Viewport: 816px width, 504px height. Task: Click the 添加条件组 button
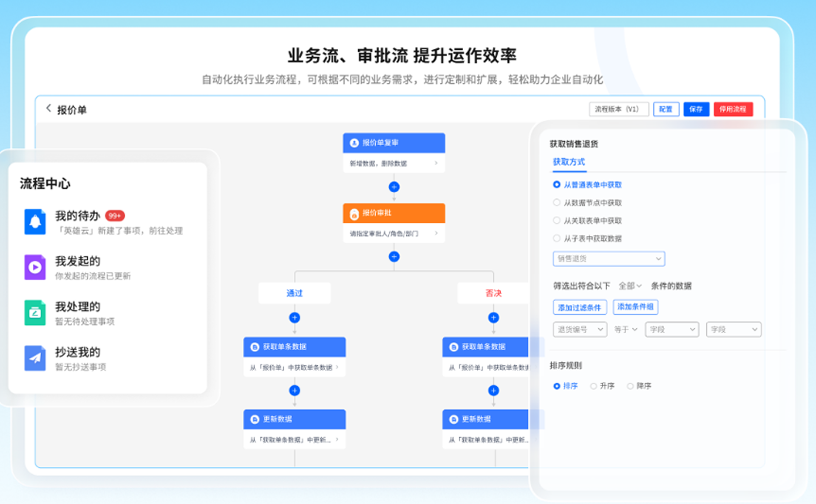tap(635, 307)
